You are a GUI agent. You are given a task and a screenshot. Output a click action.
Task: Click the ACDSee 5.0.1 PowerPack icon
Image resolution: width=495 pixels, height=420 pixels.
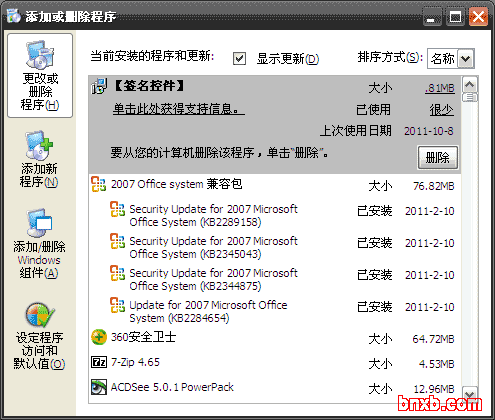point(99,387)
